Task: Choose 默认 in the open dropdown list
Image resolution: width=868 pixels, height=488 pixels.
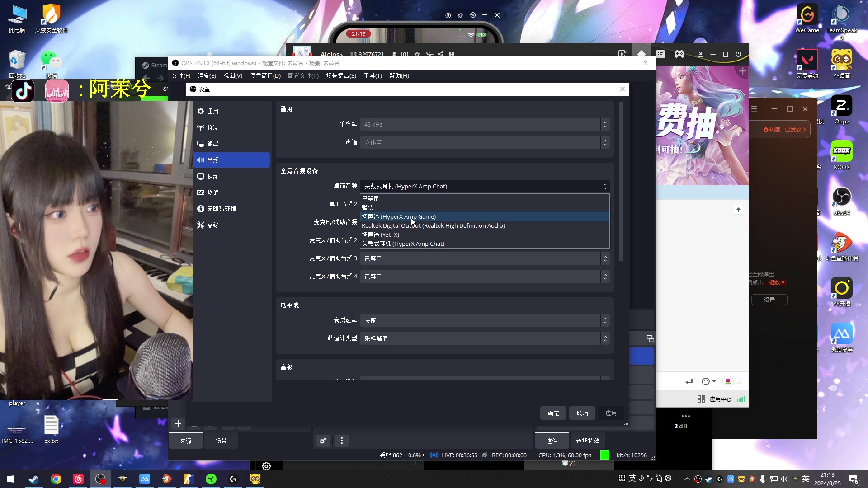Action: pos(485,207)
